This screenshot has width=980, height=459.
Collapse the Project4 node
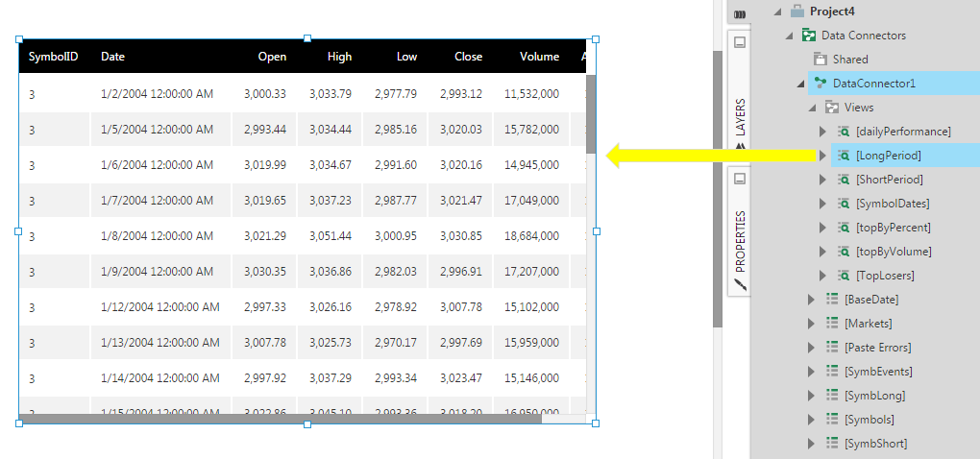[x=778, y=12]
